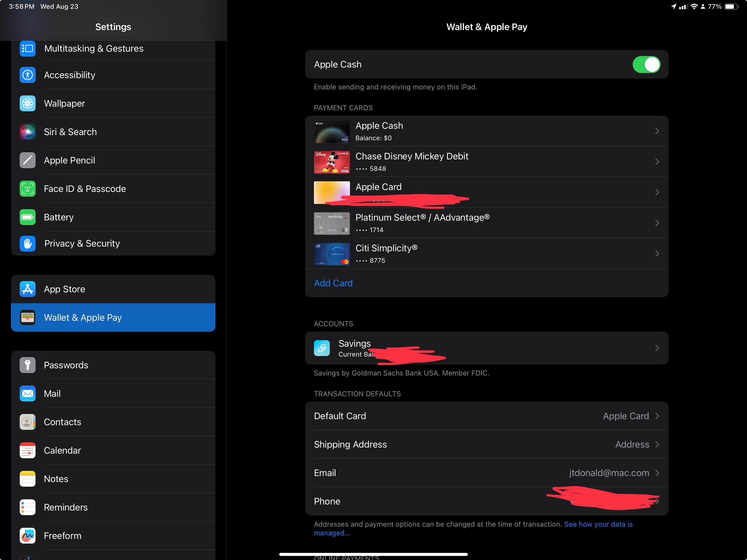Expand Default Card chevron
Viewport: 747px width, 560px height.
[657, 416]
